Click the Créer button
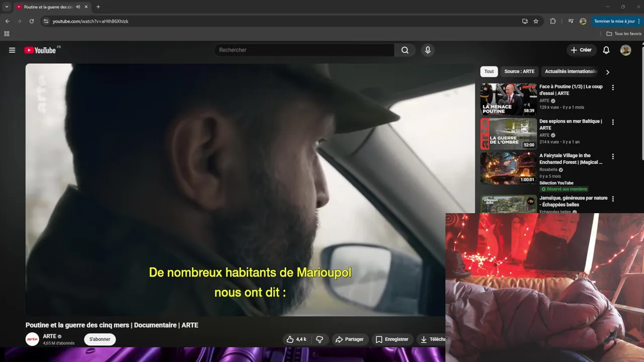The width and height of the screenshot is (644, 362). [581, 50]
